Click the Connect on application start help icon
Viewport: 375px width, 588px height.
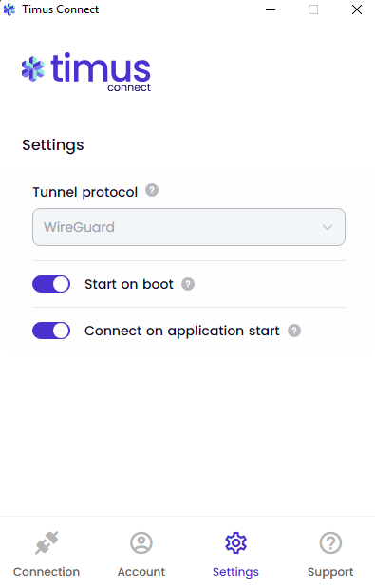tap(294, 331)
